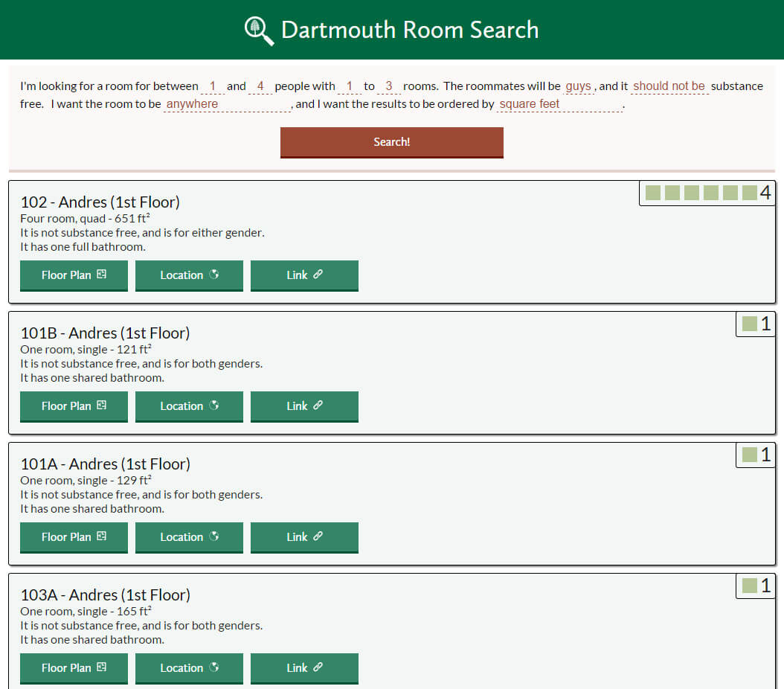Click the occupancy badge on room 102
The image size is (784, 689).
click(x=707, y=193)
